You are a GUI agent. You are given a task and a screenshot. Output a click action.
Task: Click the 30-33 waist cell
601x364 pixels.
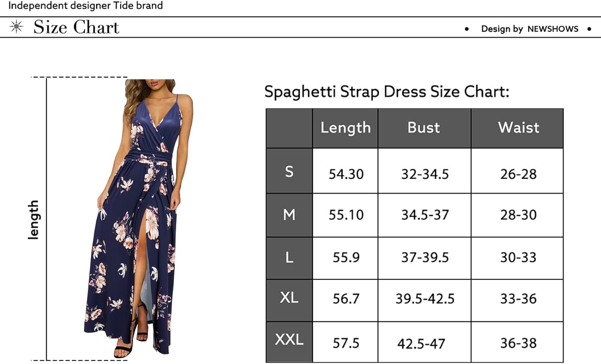point(518,257)
